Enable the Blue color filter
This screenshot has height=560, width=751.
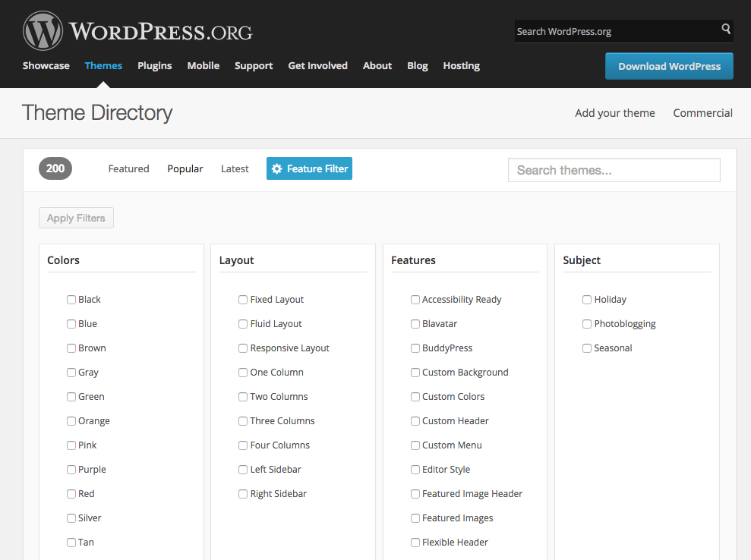pos(71,324)
